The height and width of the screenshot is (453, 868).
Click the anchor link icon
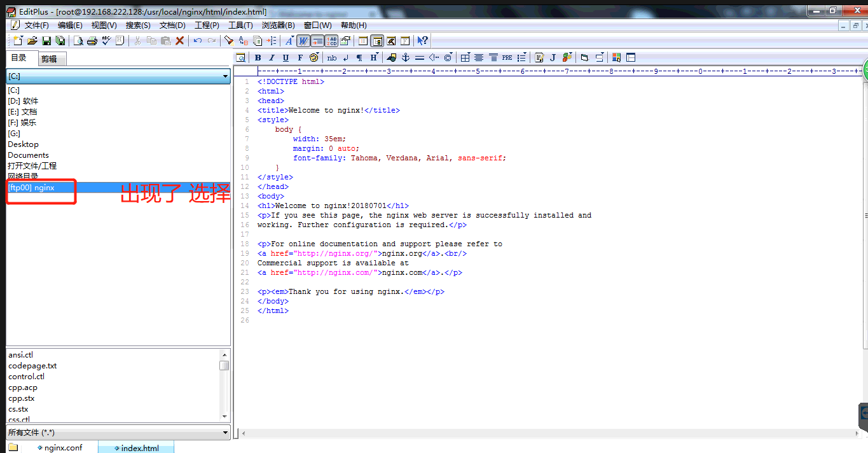click(406, 57)
